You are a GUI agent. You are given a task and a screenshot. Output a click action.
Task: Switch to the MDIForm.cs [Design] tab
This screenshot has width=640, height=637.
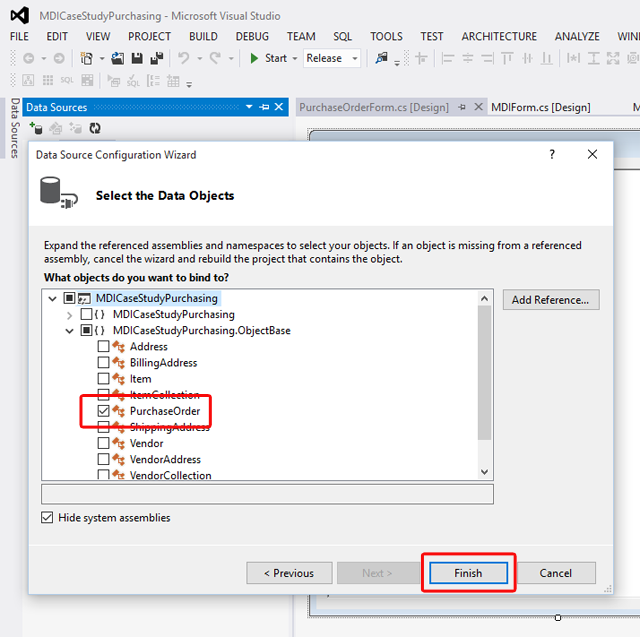pos(540,107)
